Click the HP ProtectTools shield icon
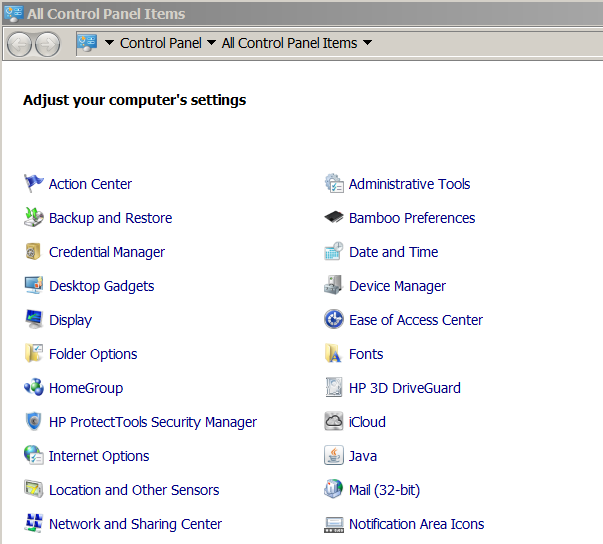The height and width of the screenshot is (544, 603). (x=34, y=421)
